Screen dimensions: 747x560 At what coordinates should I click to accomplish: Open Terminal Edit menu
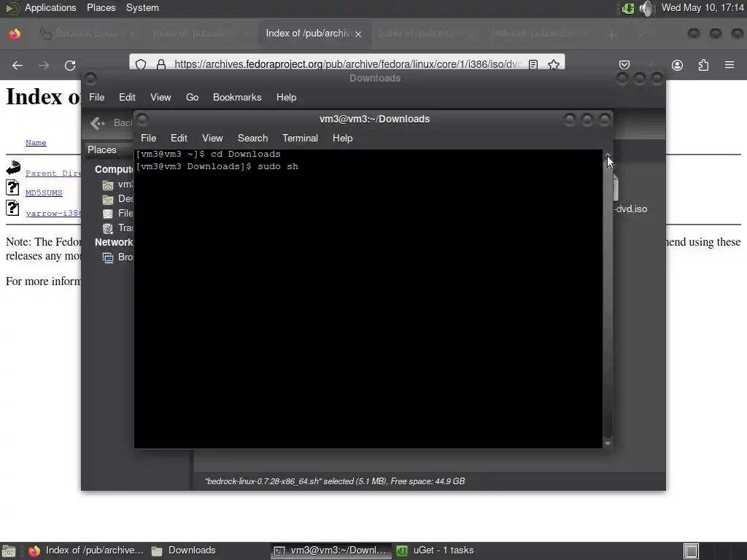[179, 138]
